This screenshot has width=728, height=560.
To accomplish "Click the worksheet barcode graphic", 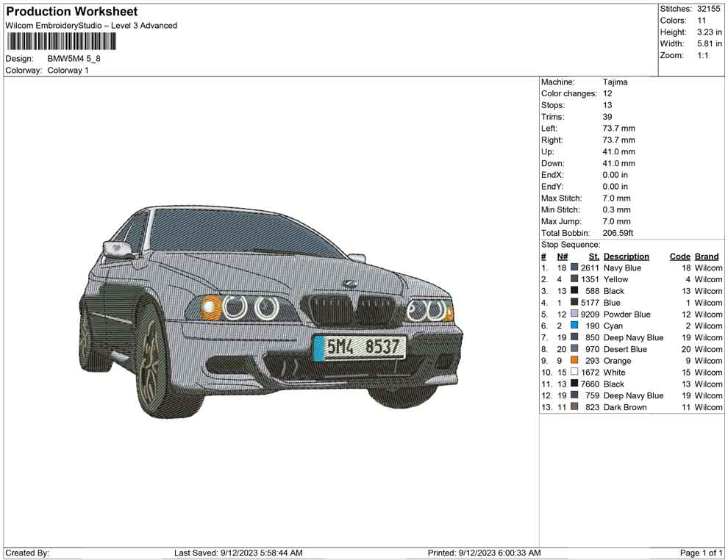I will coord(61,42).
